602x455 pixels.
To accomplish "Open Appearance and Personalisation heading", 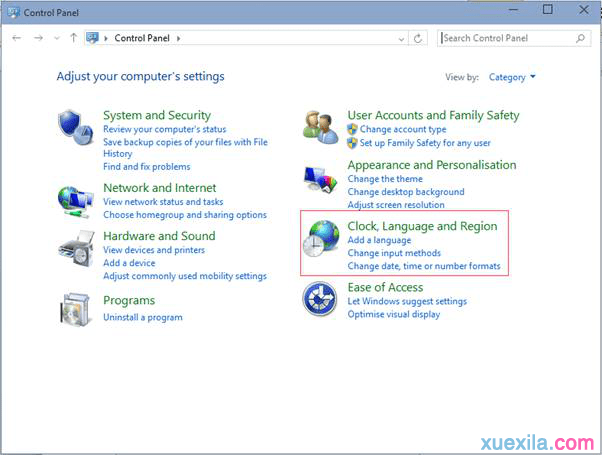I will [x=432, y=165].
